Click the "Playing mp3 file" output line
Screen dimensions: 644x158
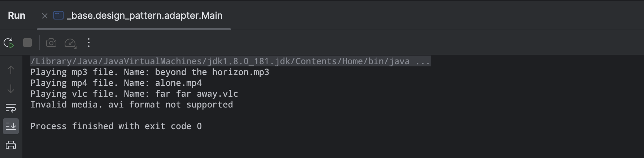pos(149,73)
